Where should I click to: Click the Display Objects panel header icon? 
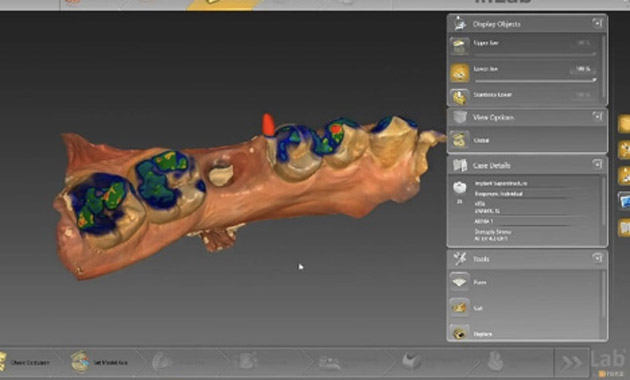coord(459,23)
